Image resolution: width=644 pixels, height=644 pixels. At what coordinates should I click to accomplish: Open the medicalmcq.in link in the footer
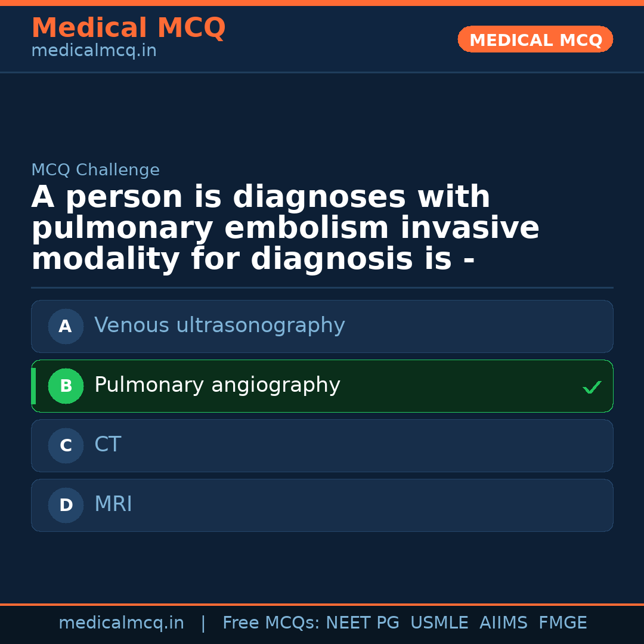click(121, 623)
